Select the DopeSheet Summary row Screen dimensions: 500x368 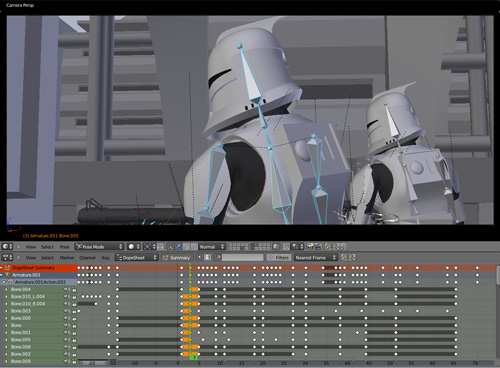(39, 268)
